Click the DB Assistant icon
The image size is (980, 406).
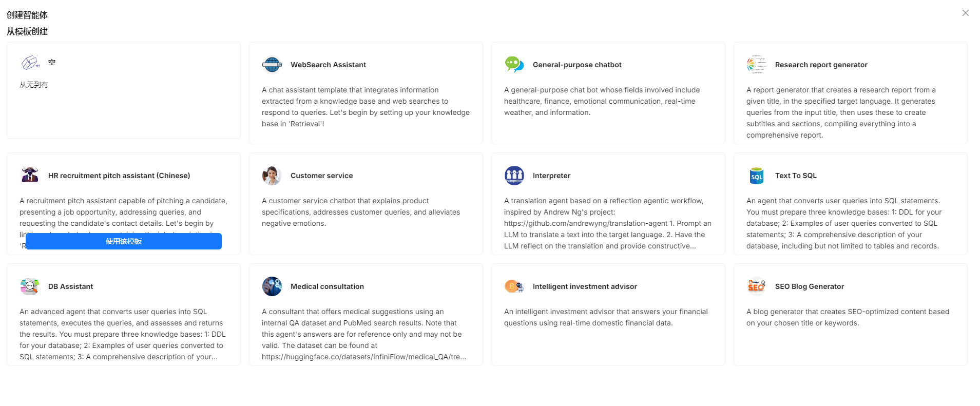(30, 286)
